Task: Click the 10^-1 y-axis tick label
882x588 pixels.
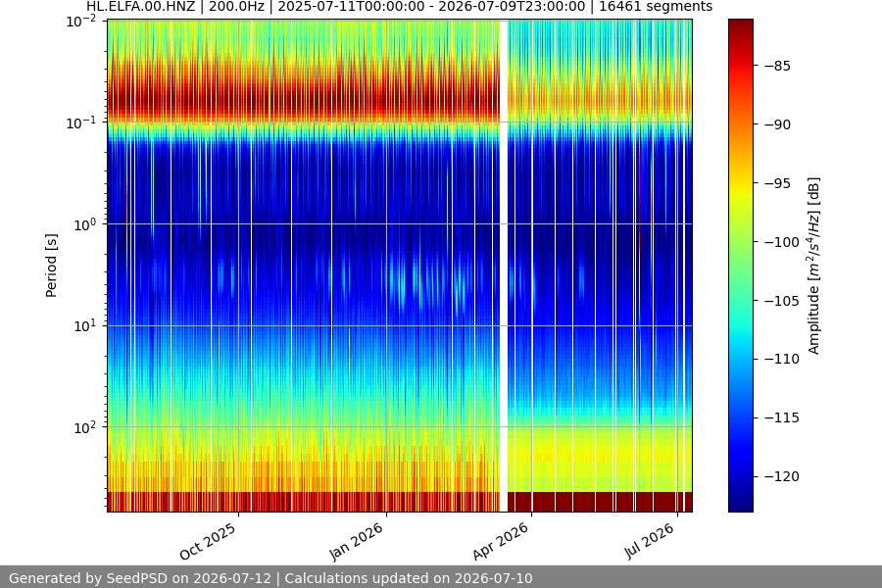Action: (x=81, y=122)
